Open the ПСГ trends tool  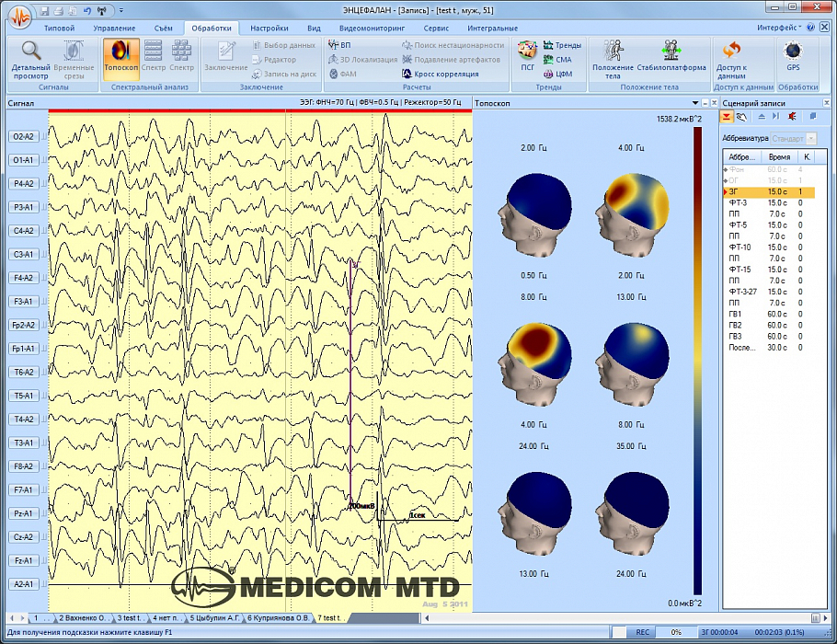tap(527, 55)
